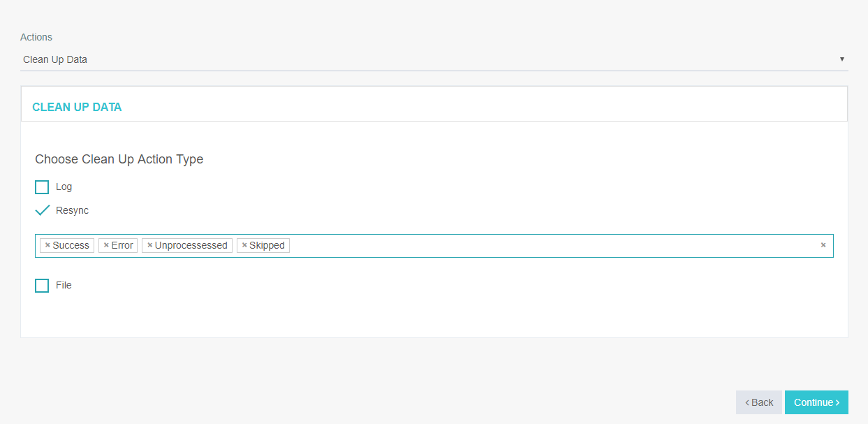The image size is (868, 424).
Task: Remove the Error tag
Action: click(106, 245)
